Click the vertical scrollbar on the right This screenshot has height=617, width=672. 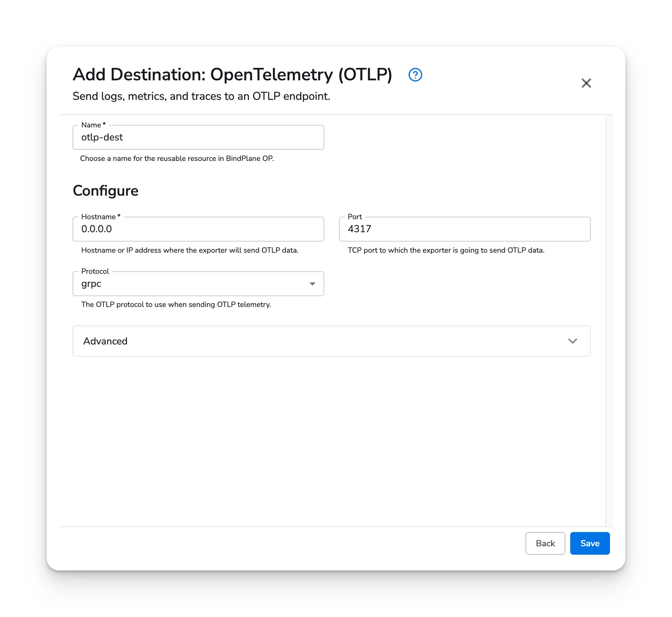pos(608,315)
